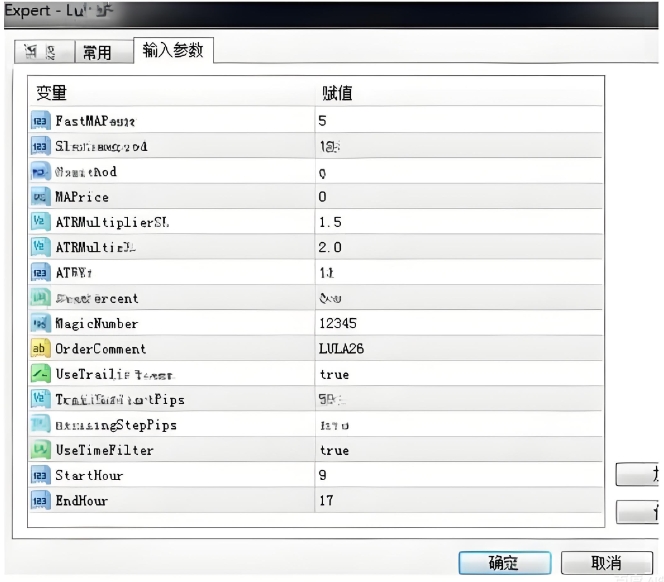Select the 输入参数 tab
This screenshot has height=582, width=664.
coord(172,50)
